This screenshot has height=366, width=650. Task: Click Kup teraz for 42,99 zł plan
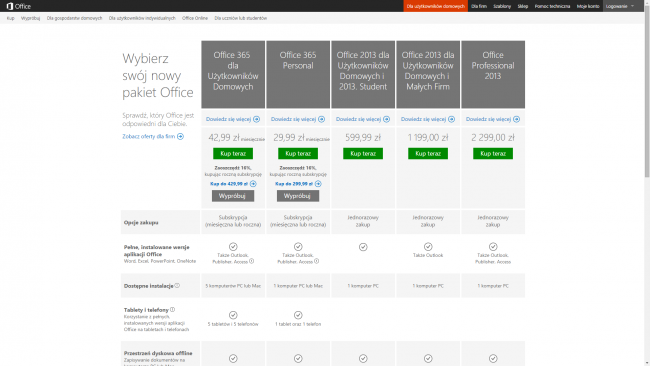(x=233, y=154)
